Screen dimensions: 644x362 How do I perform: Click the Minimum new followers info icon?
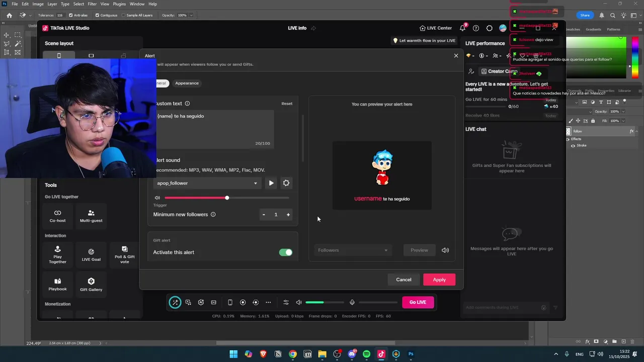pos(213,214)
